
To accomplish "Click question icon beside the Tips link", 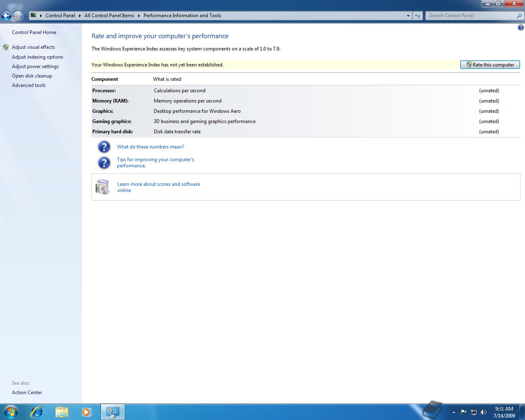I will (x=104, y=163).
